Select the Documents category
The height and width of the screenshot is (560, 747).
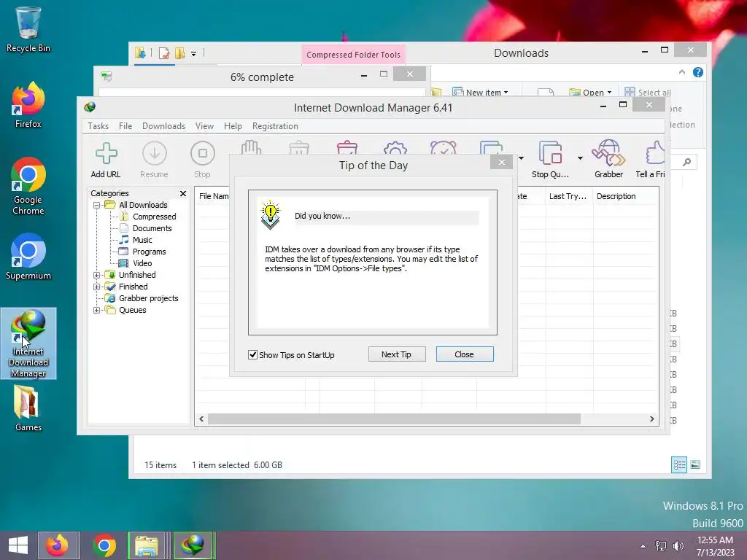152,228
